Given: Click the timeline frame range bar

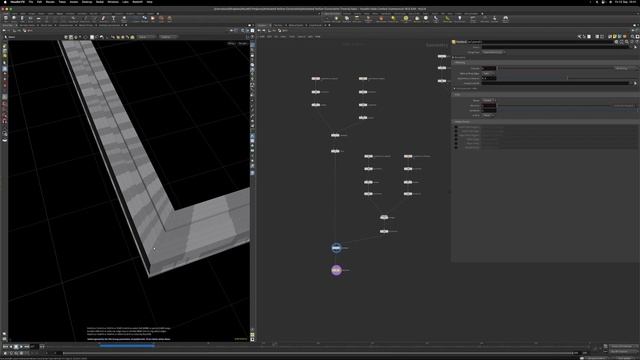Looking at the screenshot, I should (318, 353).
